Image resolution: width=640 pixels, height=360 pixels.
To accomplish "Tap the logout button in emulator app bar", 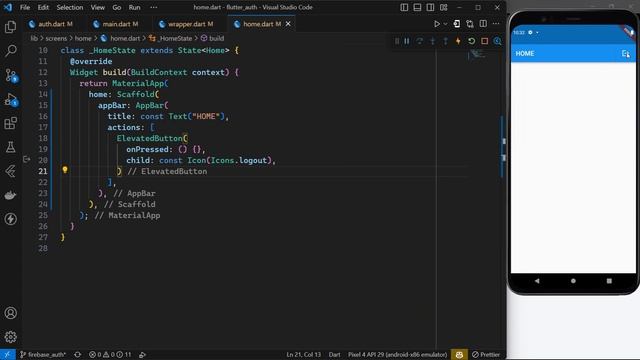I will coord(625,53).
